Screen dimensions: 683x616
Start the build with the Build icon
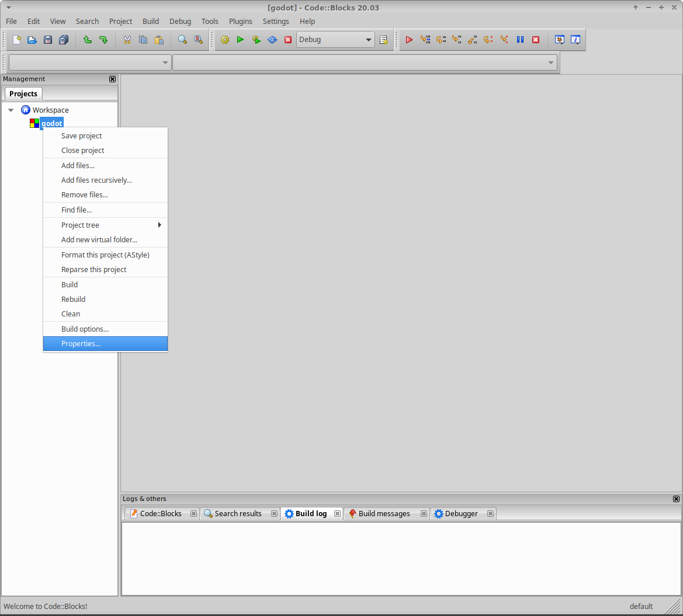[x=224, y=40]
